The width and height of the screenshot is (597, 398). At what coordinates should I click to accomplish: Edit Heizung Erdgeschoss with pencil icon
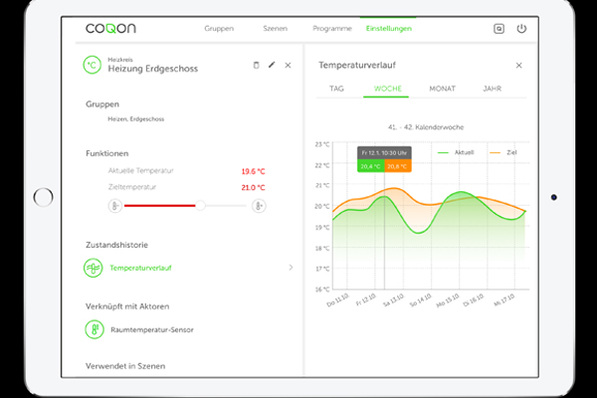271,65
